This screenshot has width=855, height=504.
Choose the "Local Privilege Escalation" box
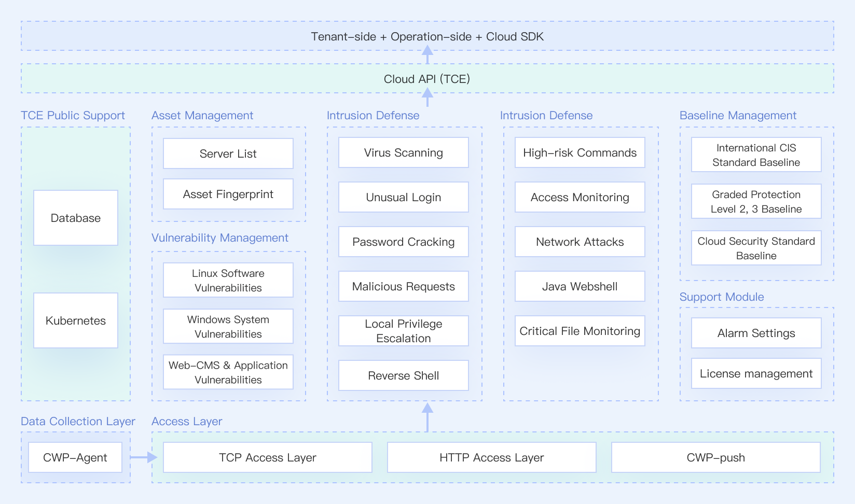click(404, 331)
